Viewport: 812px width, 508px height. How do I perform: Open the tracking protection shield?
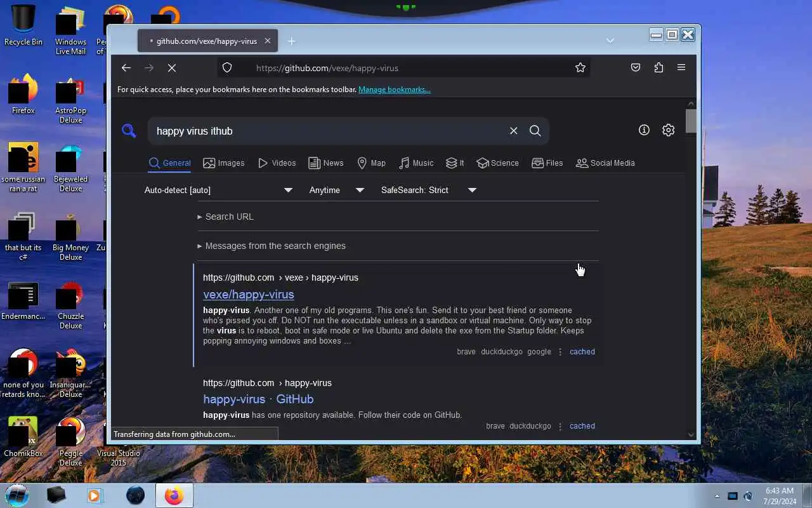click(227, 68)
